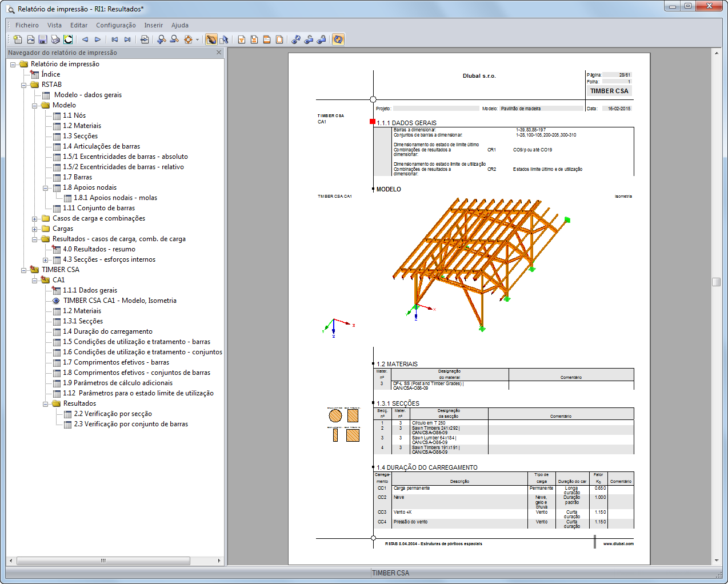Expand 4.3 Secções - esforços internos node
The width and height of the screenshot is (728, 584).
(46, 259)
